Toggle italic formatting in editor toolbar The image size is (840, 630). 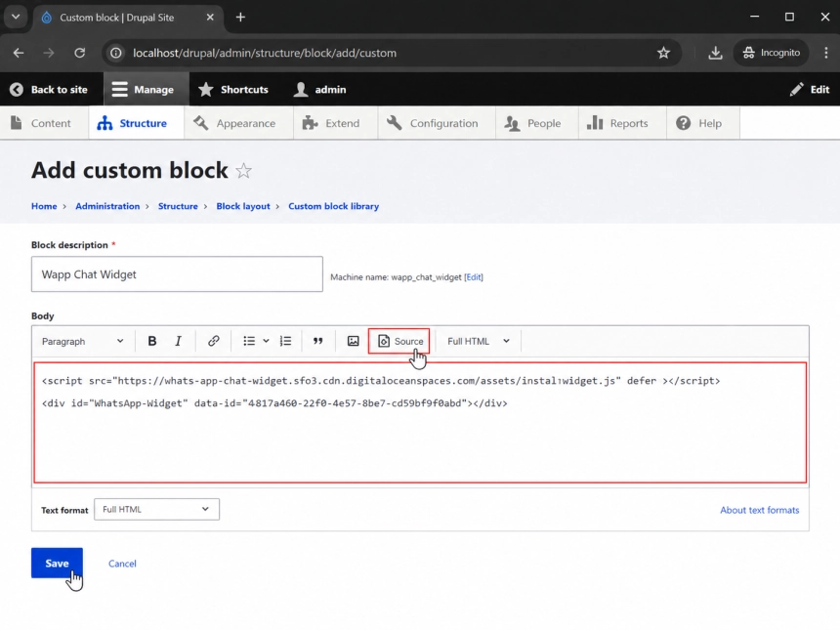click(179, 341)
